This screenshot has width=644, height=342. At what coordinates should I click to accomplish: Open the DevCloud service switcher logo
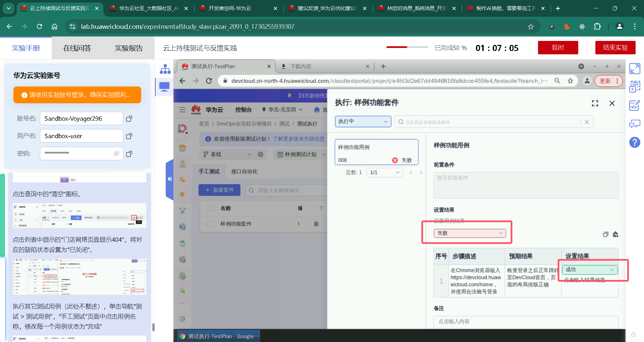182,128
